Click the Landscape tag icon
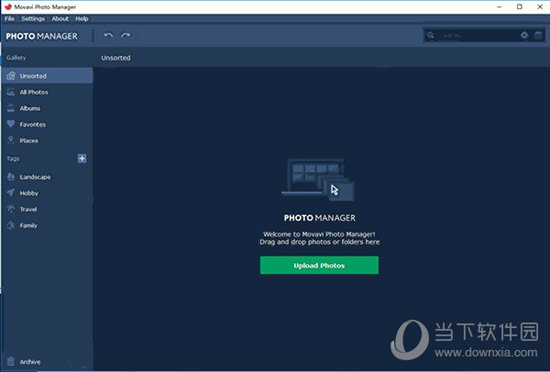 (11, 177)
